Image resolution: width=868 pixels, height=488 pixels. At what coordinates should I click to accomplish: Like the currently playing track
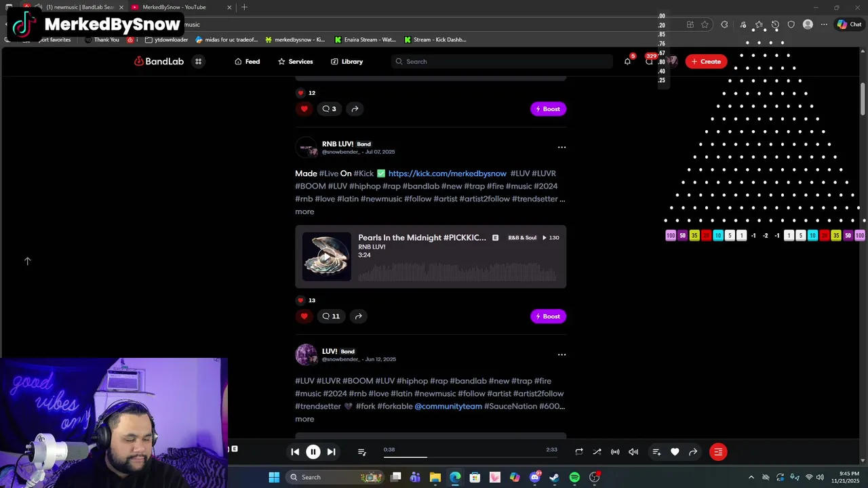click(x=675, y=452)
